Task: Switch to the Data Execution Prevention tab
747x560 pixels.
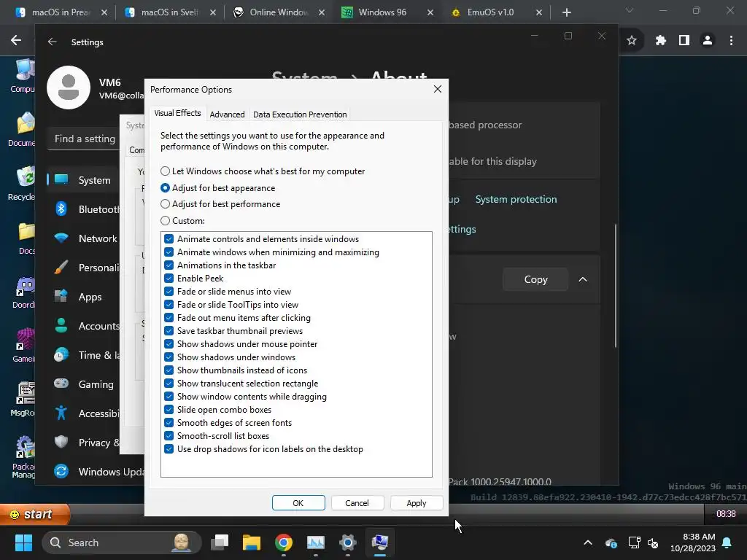Action: 300,114
